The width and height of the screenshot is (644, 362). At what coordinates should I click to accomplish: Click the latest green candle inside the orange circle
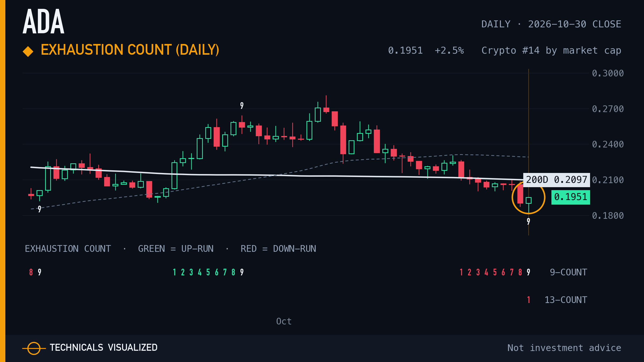point(528,200)
